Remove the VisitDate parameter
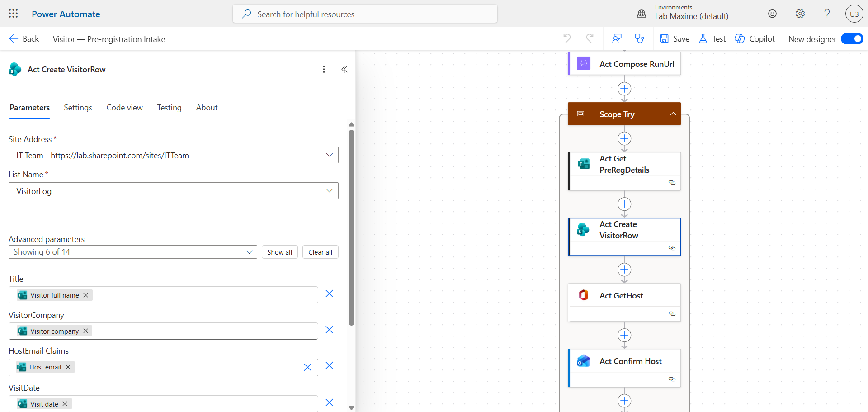868x412 pixels. point(330,403)
